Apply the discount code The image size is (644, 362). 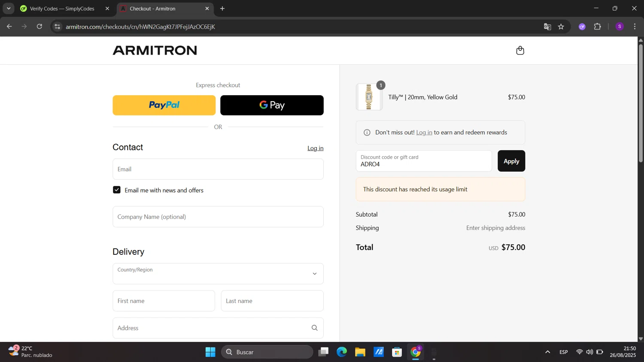click(x=511, y=161)
